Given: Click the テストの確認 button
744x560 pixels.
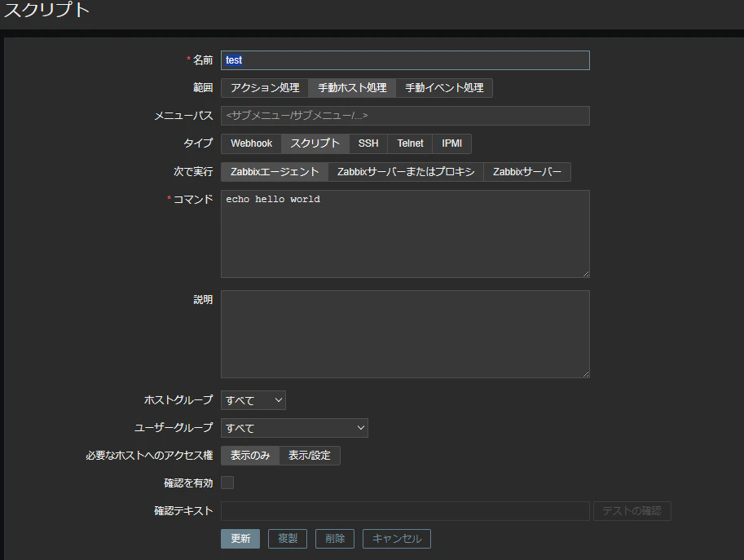Looking at the screenshot, I should point(632,511).
